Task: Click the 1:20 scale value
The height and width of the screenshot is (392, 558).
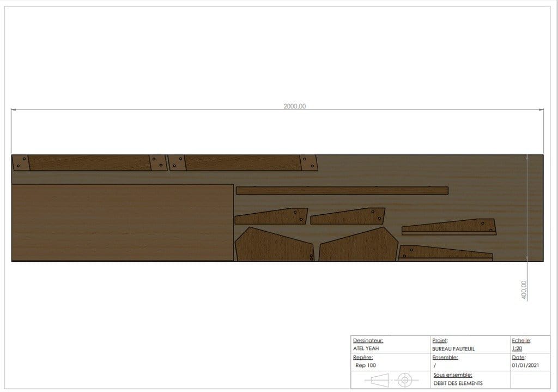Action: (517, 348)
